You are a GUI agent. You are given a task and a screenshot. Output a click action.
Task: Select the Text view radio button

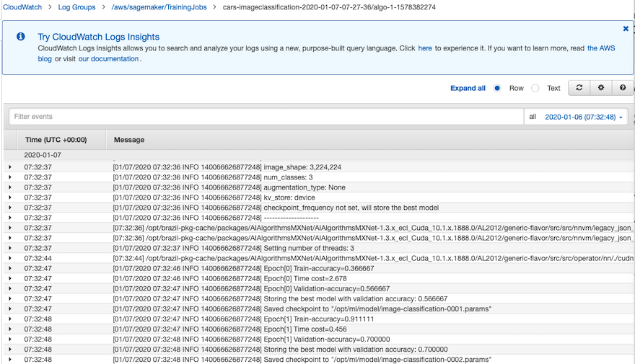pos(535,88)
